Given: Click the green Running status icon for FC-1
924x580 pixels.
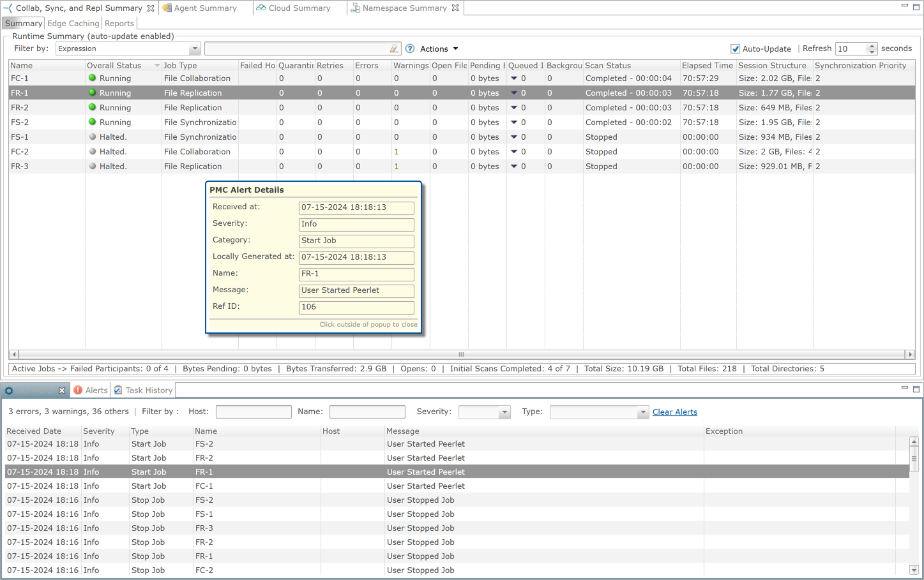Looking at the screenshot, I should (92, 78).
